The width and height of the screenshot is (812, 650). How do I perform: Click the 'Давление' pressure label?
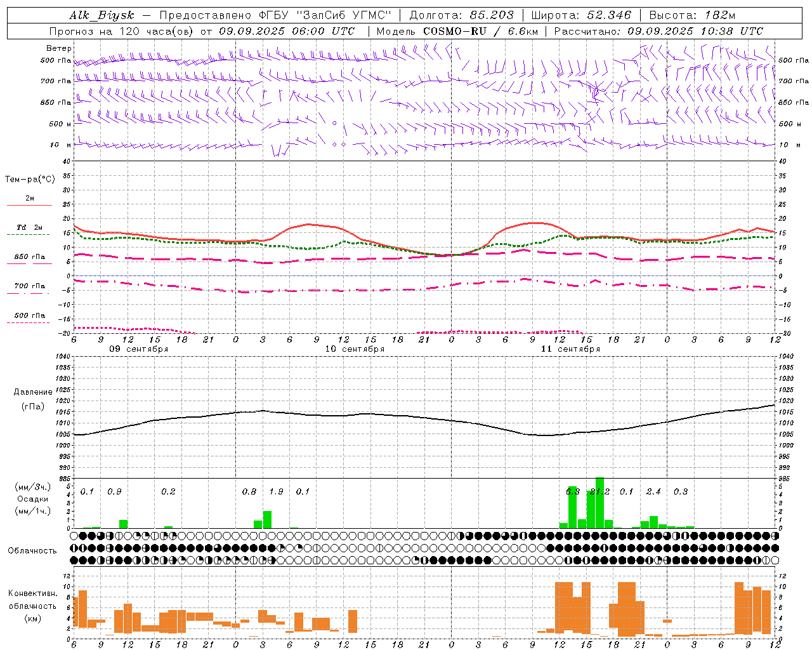pyautogui.click(x=33, y=392)
